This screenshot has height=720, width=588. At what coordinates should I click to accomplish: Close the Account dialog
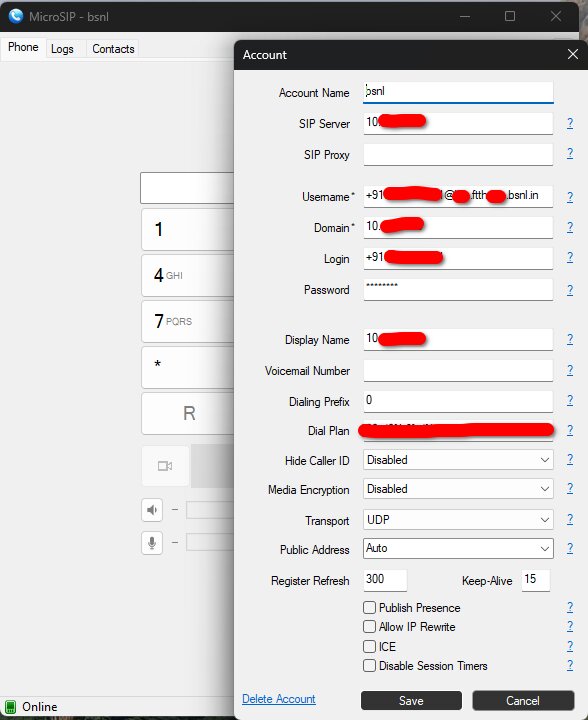tap(572, 55)
